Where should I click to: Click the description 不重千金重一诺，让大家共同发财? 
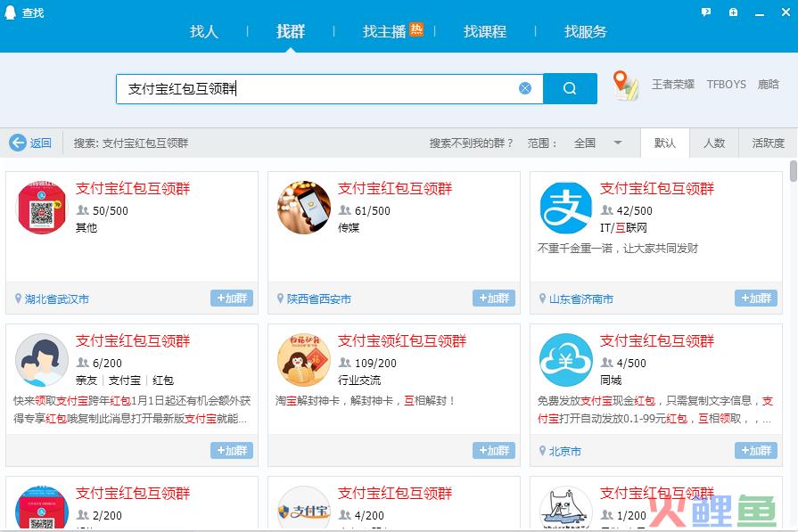pyautogui.click(x=618, y=249)
